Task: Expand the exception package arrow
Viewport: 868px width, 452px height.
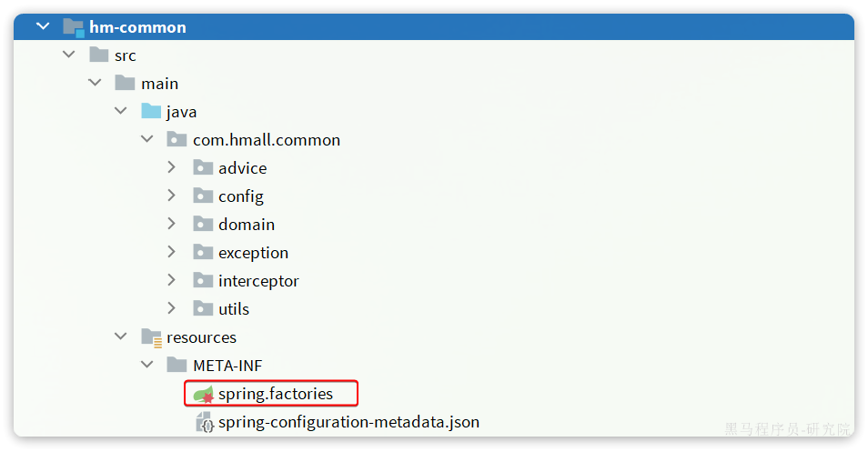Action: pos(172,253)
